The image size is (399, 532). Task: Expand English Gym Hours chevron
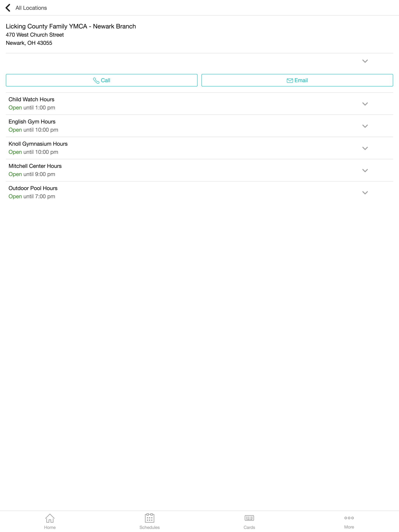pos(365,126)
